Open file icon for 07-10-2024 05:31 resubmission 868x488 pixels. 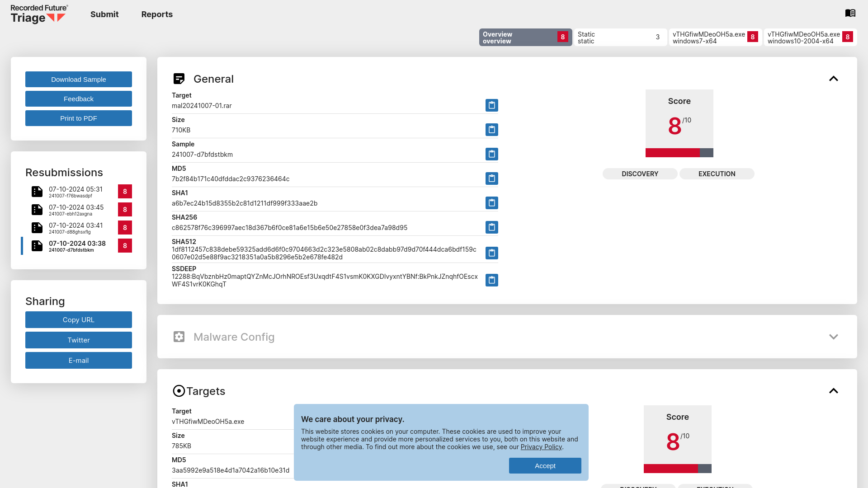pos(37,192)
